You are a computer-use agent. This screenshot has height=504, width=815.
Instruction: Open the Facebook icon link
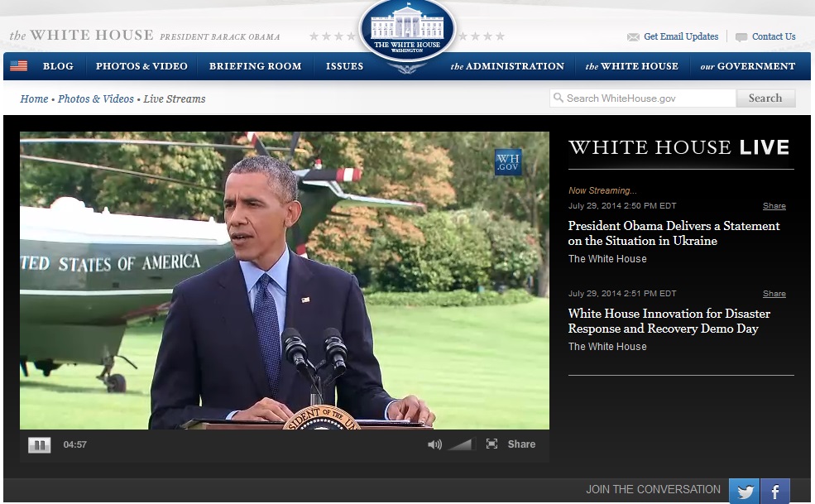click(775, 492)
